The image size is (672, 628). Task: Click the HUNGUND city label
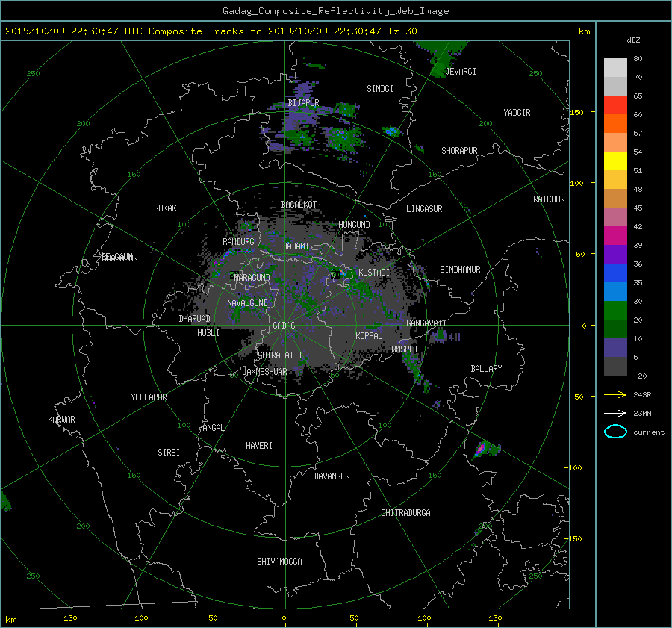(354, 225)
